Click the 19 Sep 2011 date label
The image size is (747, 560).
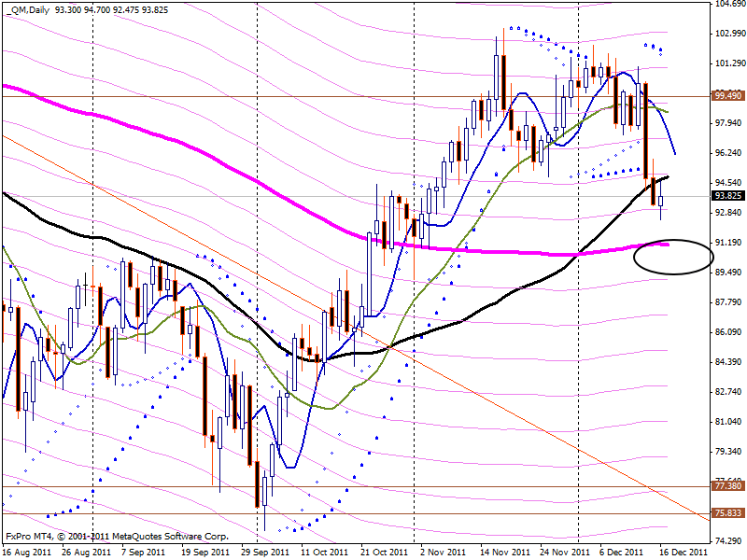click(x=205, y=553)
